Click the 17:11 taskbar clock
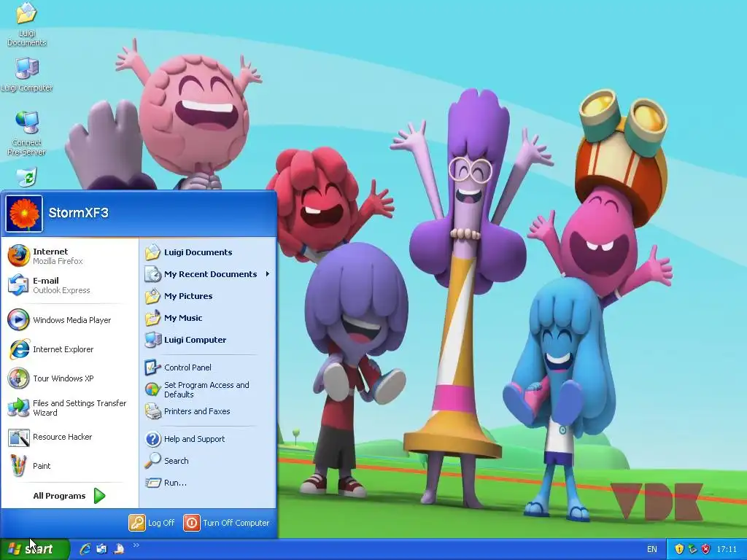The image size is (747, 560). [727, 549]
